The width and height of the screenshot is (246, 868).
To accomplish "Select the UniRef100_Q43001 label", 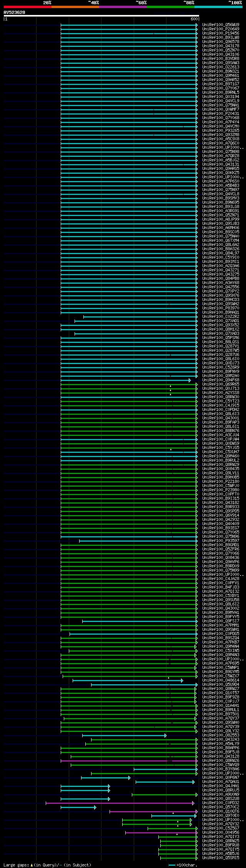I will (221, 418).
